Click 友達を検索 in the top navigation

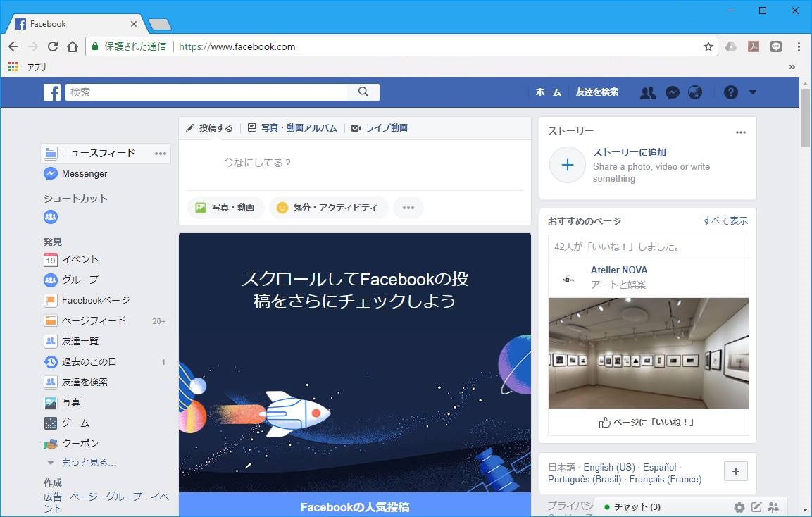(x=597, y=92)
